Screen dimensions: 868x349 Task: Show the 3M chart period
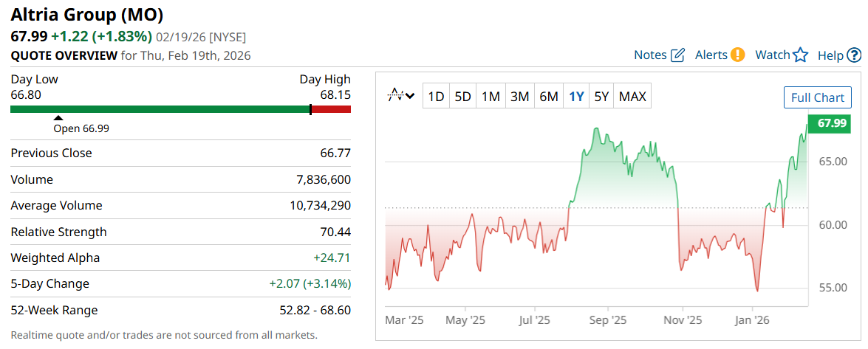(x=519, y=96)
